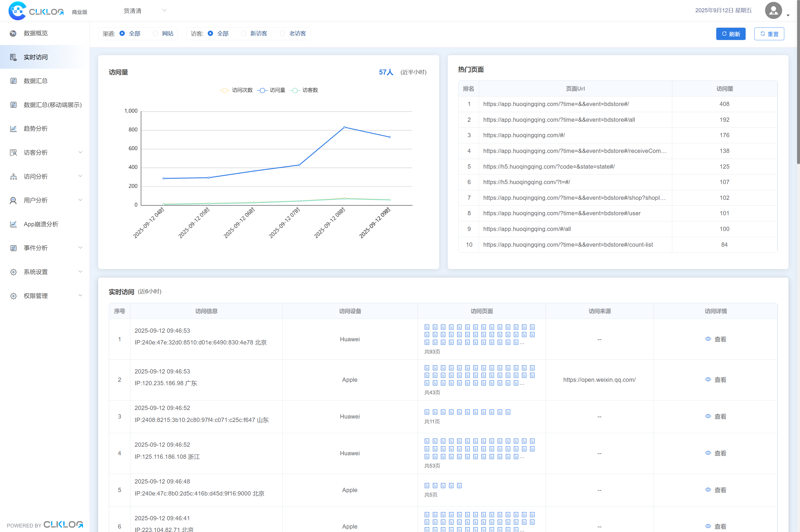
Task: Click the 数据概览 sidebar icon
Action: pyautogui.click(x=13, y=33)
